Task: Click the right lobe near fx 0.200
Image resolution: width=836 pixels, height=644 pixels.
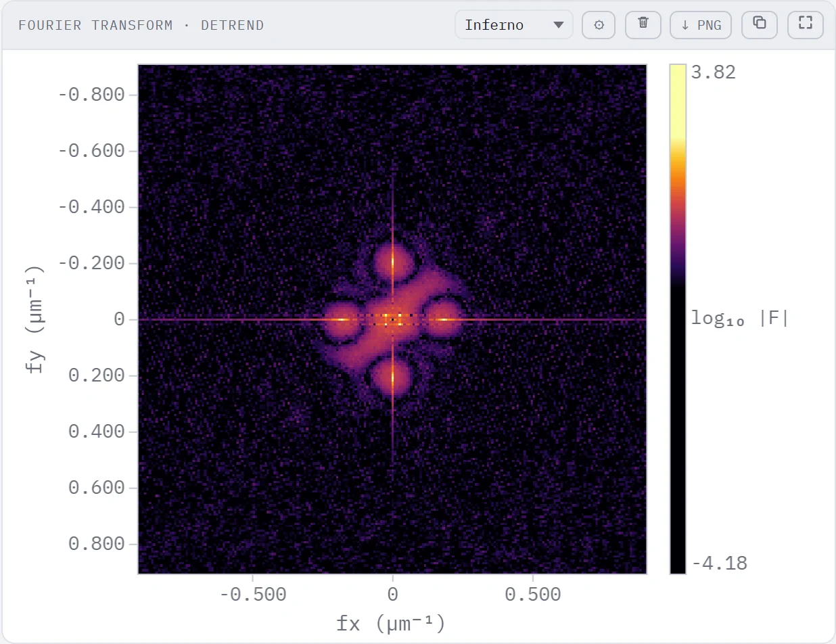Action: coord(444,319)
